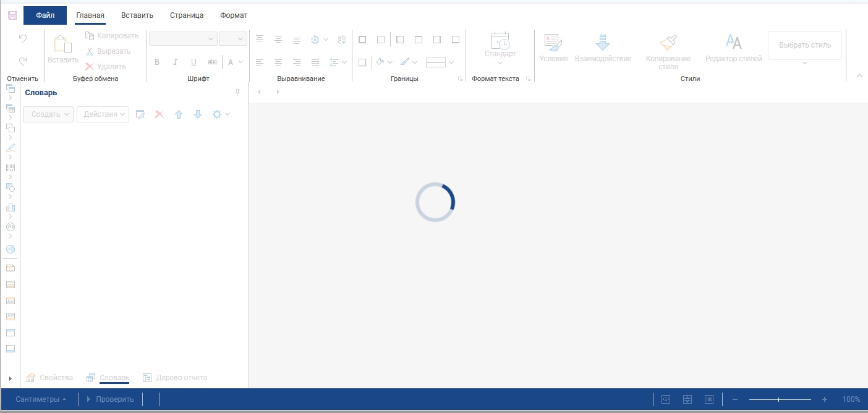Click Проверить in status bar

[111, 399]
